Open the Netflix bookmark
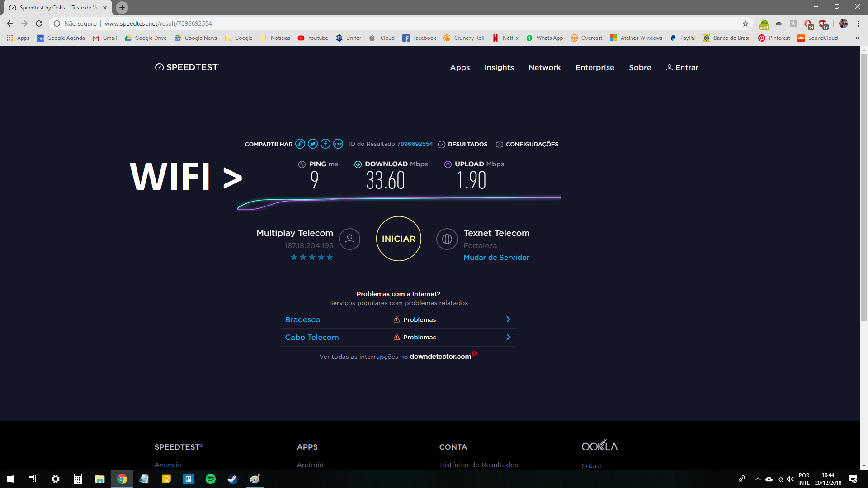The width and height of the screenshot is (868, 488). coord(505,38)
